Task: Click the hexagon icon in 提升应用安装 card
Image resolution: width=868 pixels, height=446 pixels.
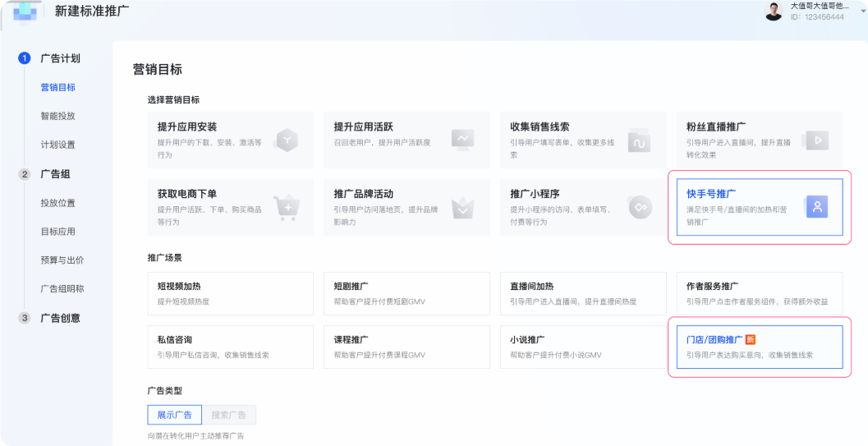Action: point(287,140)
